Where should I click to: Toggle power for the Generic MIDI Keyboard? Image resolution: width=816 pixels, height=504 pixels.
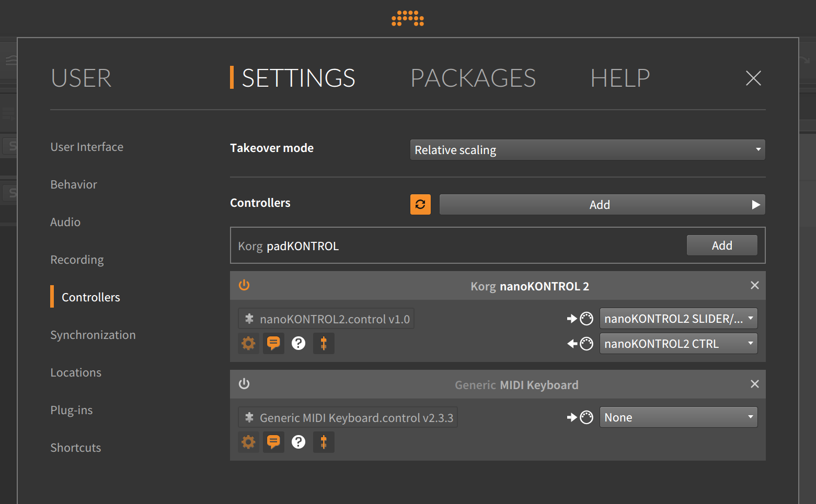244,384
